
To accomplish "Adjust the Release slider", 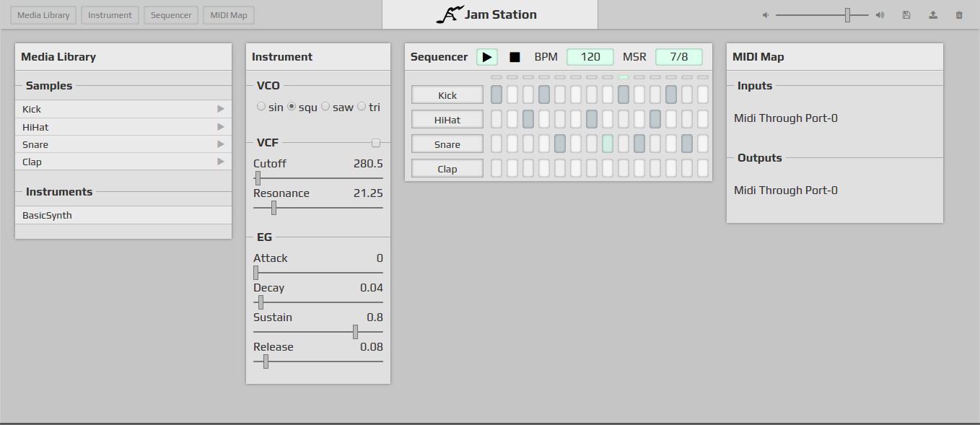I will pos(318,362).
